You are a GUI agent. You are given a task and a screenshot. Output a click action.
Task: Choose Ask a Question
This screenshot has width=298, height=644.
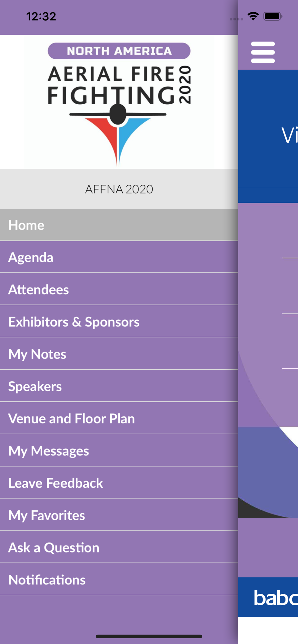(x=119, y=547)
